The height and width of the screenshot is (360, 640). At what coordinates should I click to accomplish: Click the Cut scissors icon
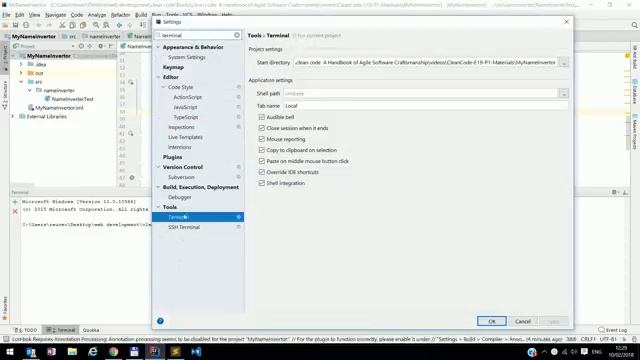click(62, 25)
